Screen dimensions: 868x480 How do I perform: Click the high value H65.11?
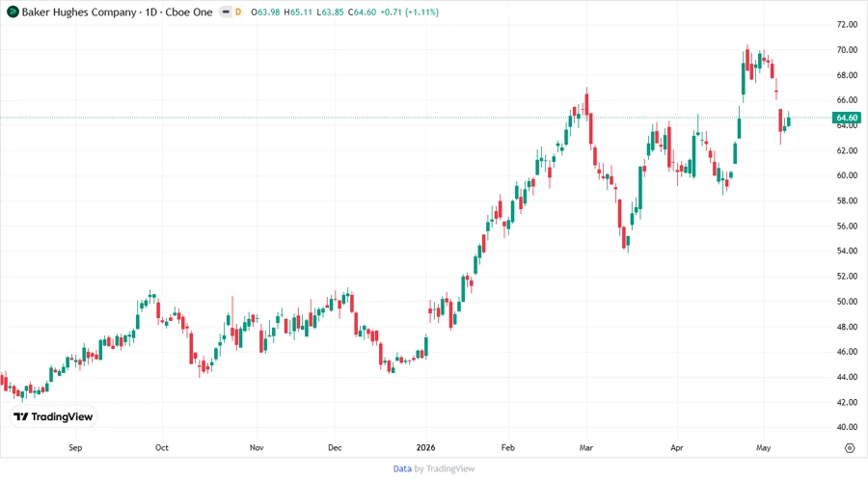point(298,13)
